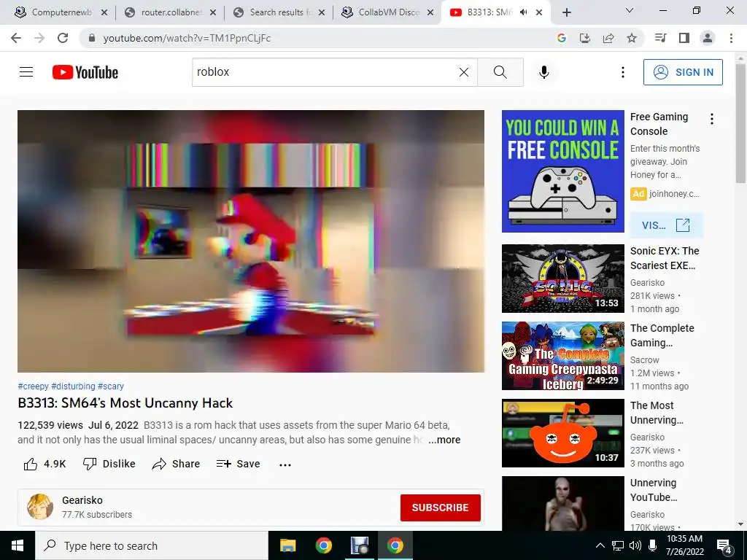
Task: Click the video player to pause
Action: 251,241
